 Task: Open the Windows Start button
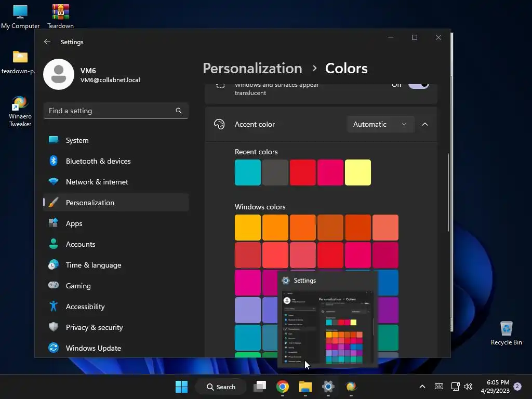pyautogui.click(x=181, y=387)
